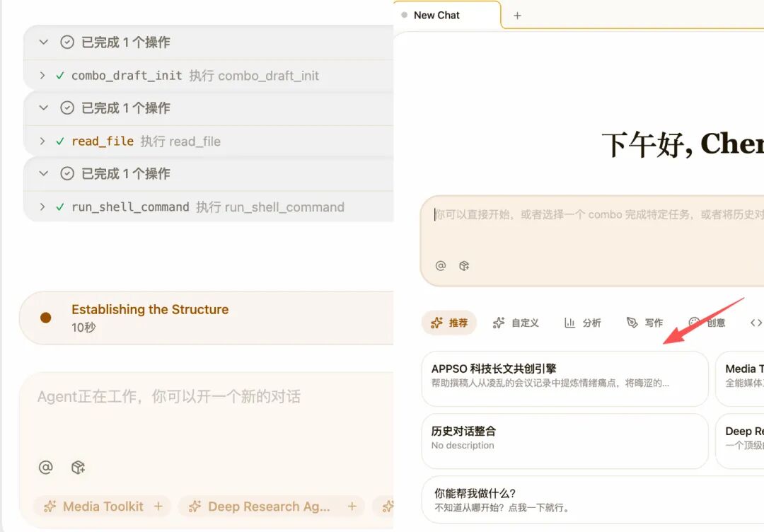This screenshot has height=532, width=764.
Task: Click the green checkmark beside read_file
Action: click(x=60, y=141)
